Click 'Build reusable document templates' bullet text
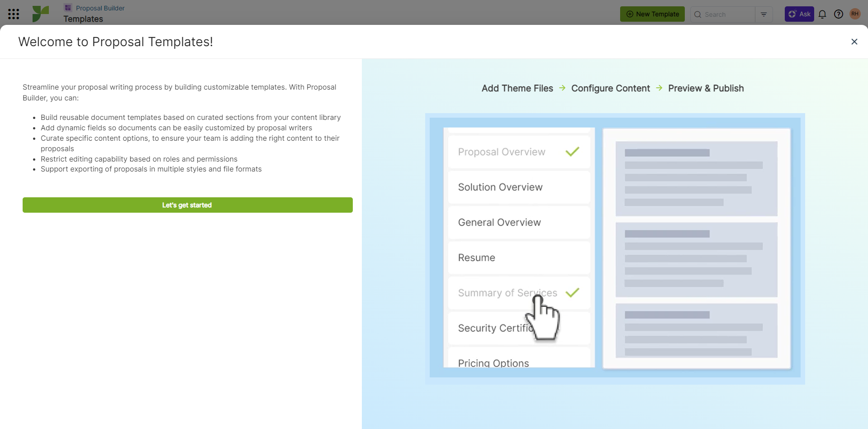 pos(190,117)
